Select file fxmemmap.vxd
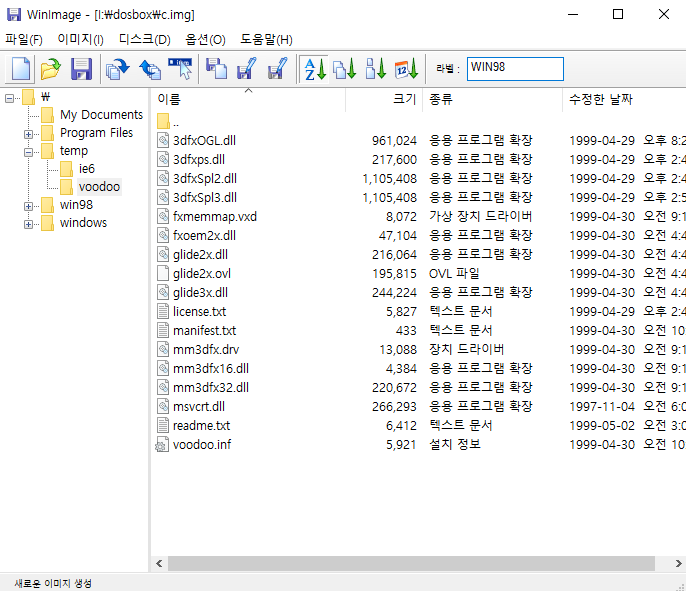This screenshot has height=591, width=686. 215,217
